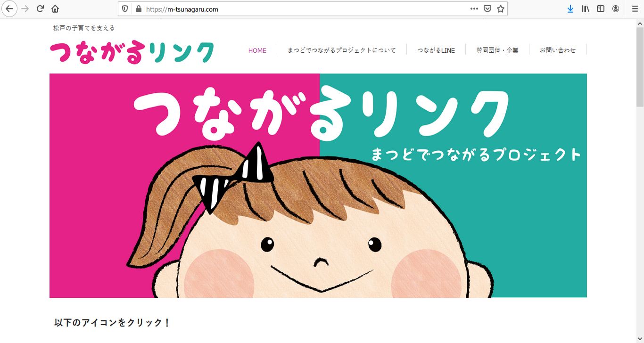This screenshot has height=343, width=644.
Task: Click the address bar URL field
Action: 302,9
